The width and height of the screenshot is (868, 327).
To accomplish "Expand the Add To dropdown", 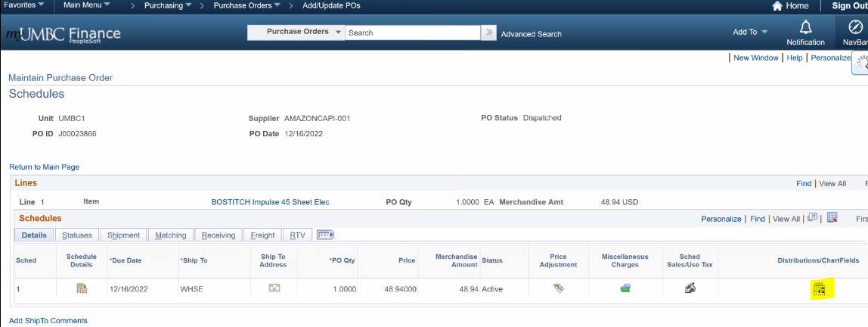I will tap(750, 32).
